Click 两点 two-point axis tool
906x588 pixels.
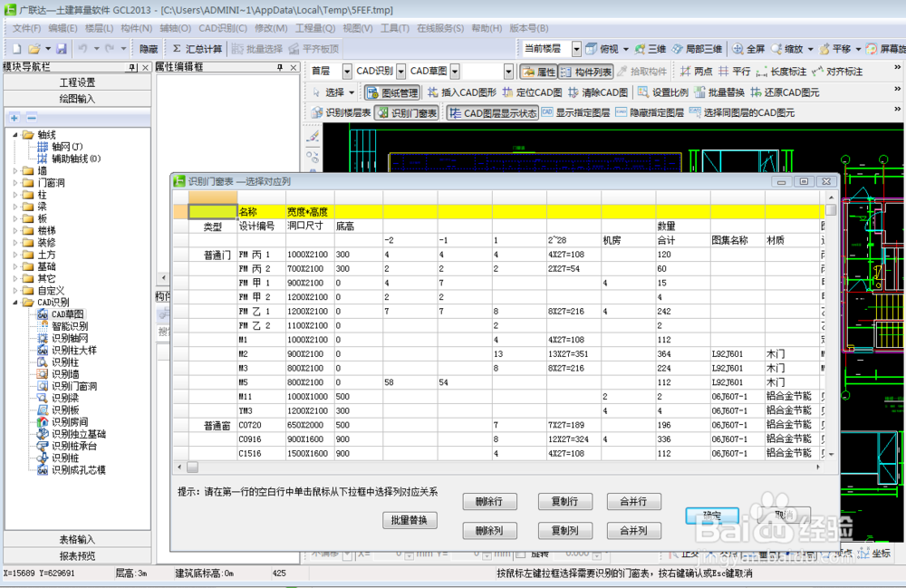coord(696,72)
